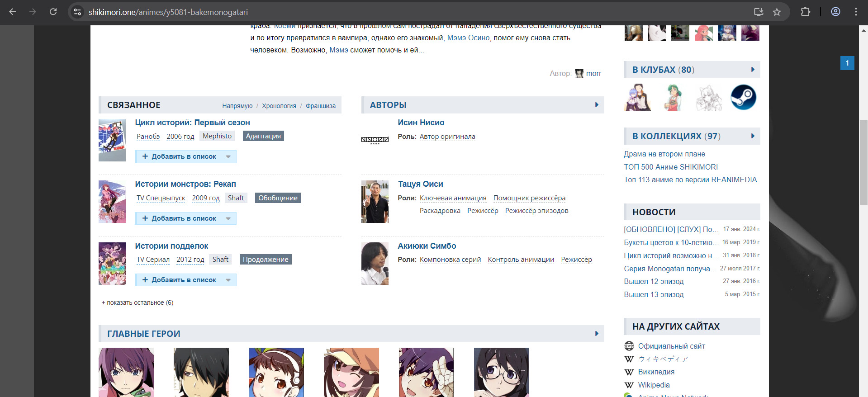
Task: Click the Steam club logo icon
Action: (x=743, y=97)
